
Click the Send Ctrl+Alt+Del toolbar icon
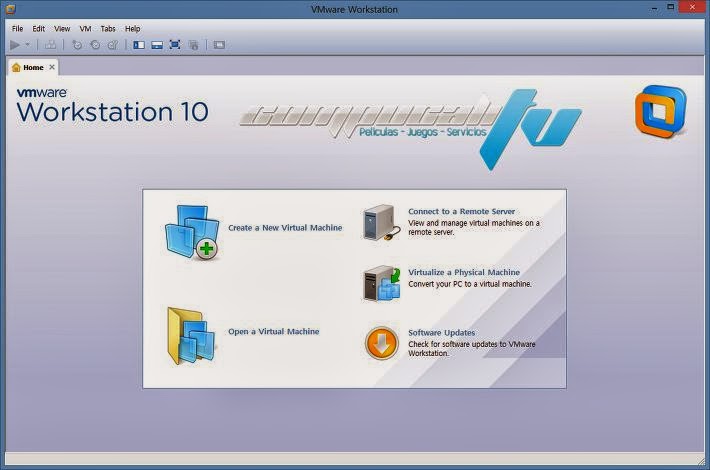tap(50, 45)
